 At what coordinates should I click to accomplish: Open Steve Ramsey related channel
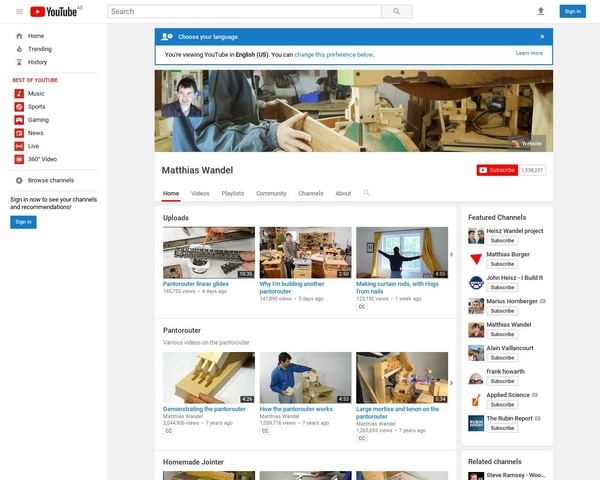click(x=515, y=475)
